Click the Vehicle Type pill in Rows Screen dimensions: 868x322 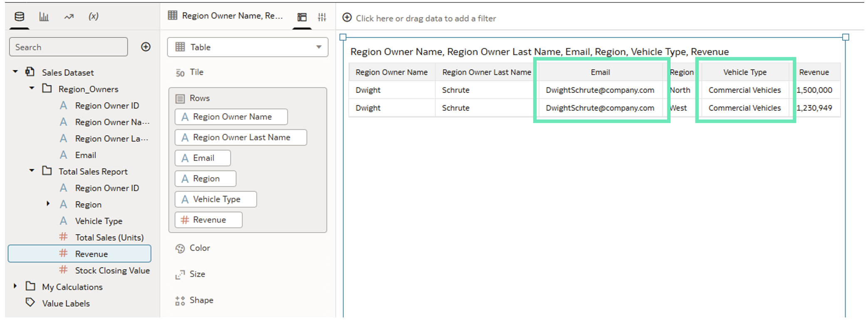tap(216, 199)
